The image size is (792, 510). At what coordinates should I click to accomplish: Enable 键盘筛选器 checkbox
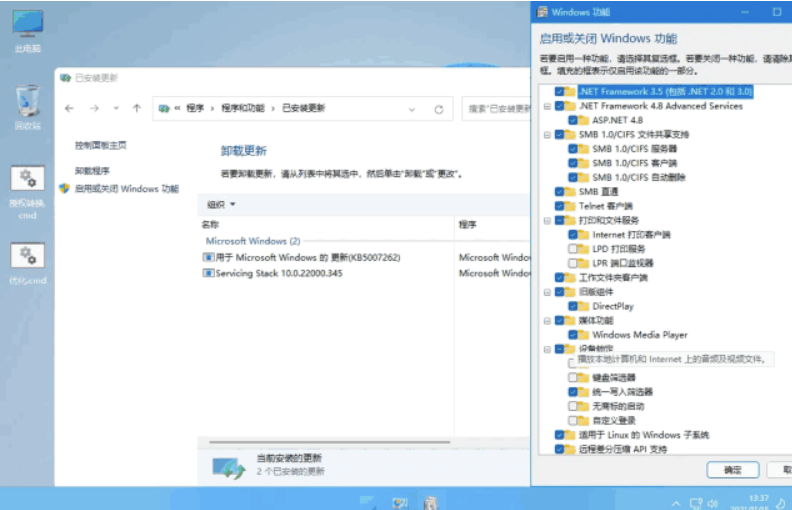(x=573, y=378)
